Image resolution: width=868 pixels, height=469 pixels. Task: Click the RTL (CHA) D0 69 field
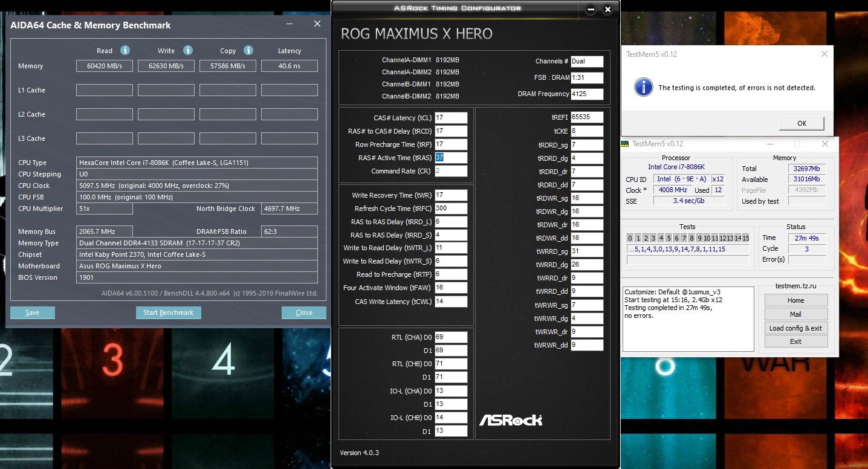(451, 337)
